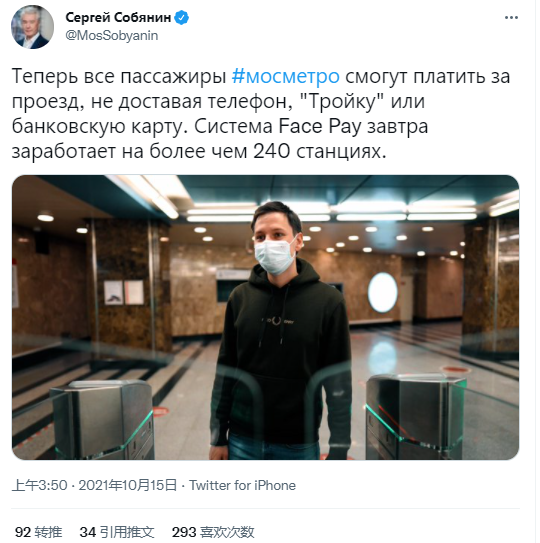View the 293 喜欢次数 likes list
Image resolution: width=540 pixels, height=543 pixels.
point(213,532)
